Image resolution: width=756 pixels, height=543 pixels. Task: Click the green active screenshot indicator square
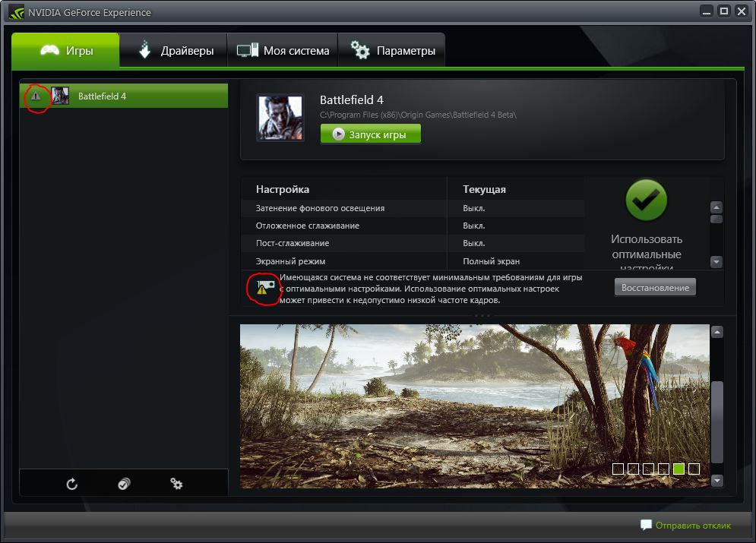[x=679, y=469]
